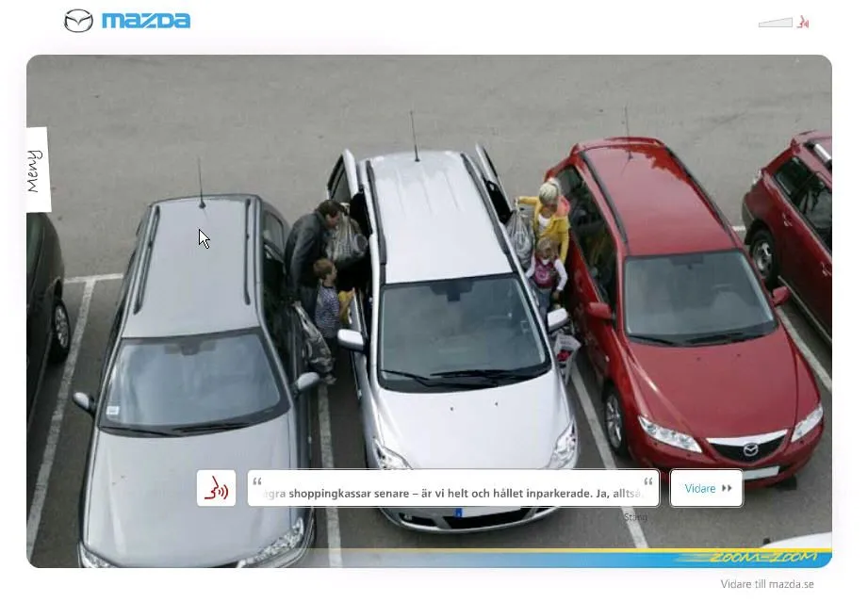The width and height of the screenshot is (868, 602).
Task: Click the Mazda winged emblem logo
Action: pos(78,21)
